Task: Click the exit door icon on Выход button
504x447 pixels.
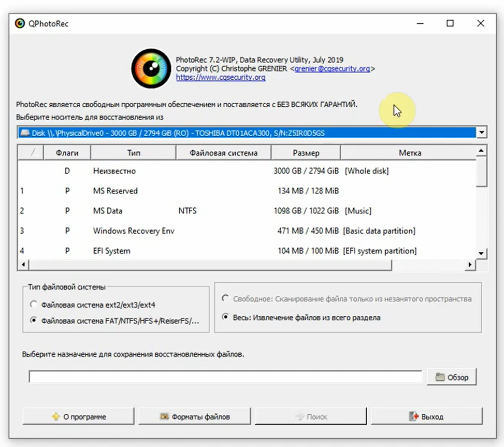Action: coord(413,416)
